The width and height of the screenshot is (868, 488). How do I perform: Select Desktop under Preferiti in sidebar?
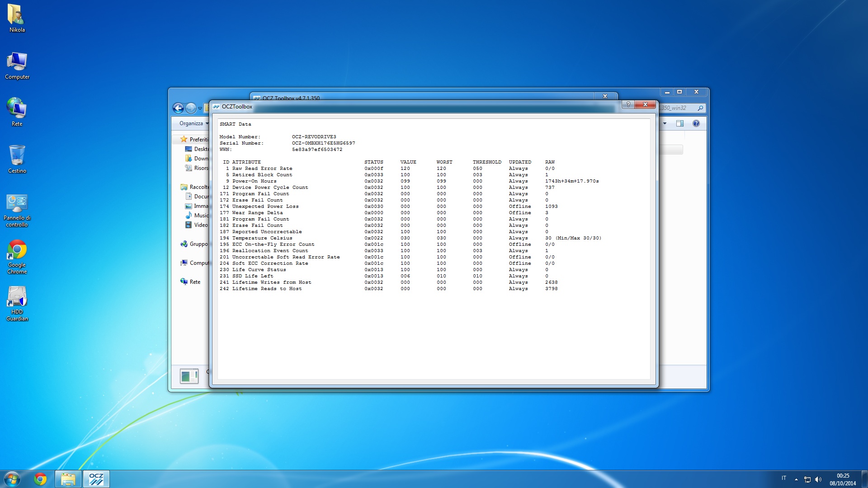coord(197,149)
